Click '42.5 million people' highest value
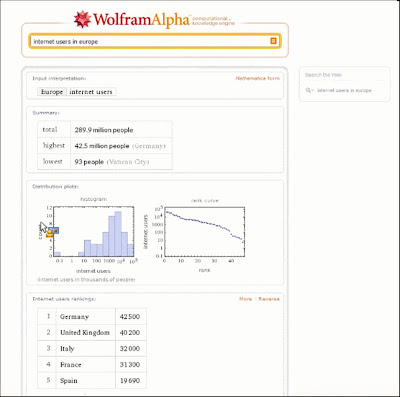 [x=102, y=146]
